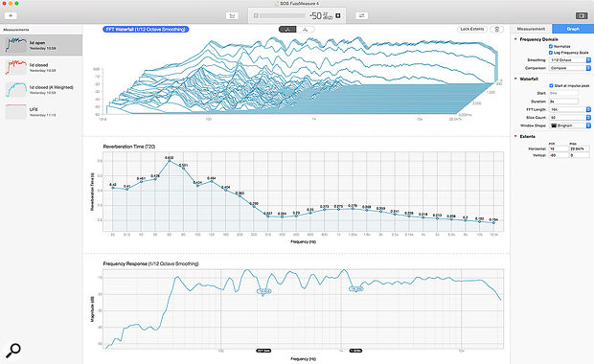Image resolution: width=594 pixels, height=364 pixels.
Task: Open the Slice Count dropdown
Action: (570, 118)
